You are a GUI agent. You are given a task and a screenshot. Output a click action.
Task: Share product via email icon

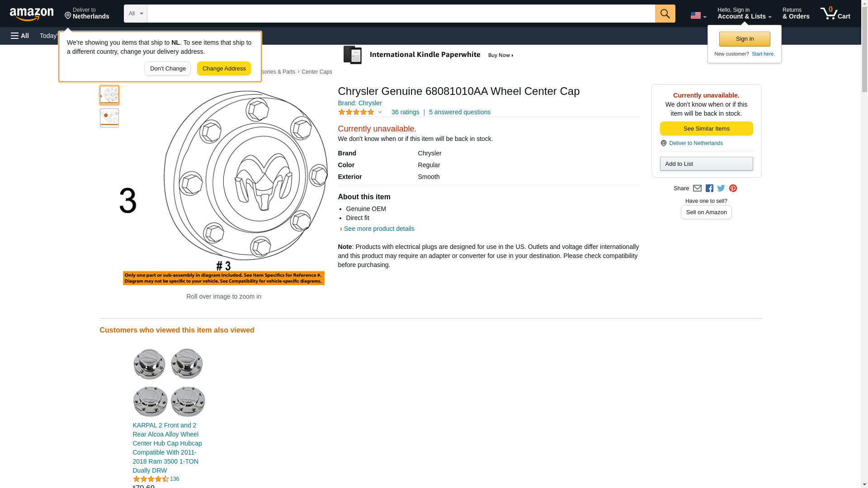click(697, 188)
